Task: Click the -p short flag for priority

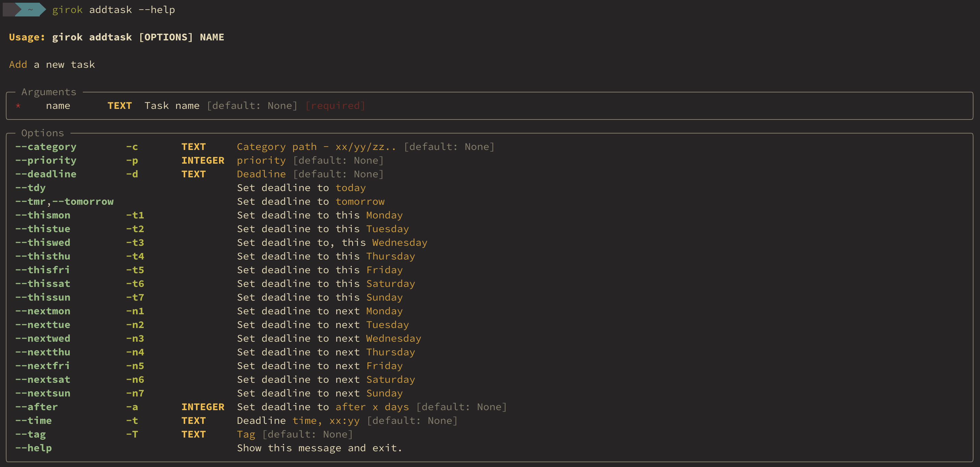Action: click(132, 161)
